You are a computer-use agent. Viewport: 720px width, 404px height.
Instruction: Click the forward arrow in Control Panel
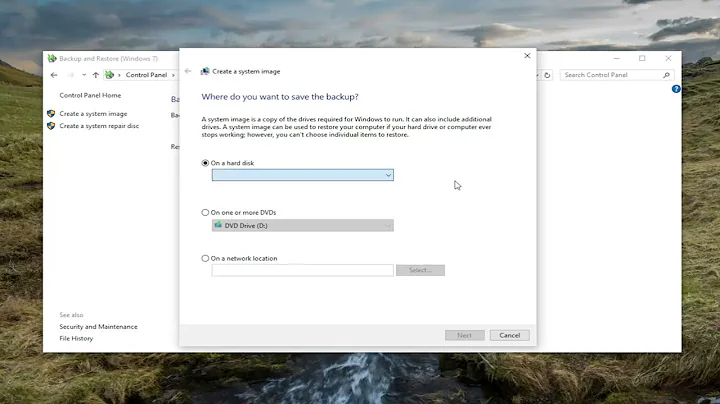click(x=70, y=75)
